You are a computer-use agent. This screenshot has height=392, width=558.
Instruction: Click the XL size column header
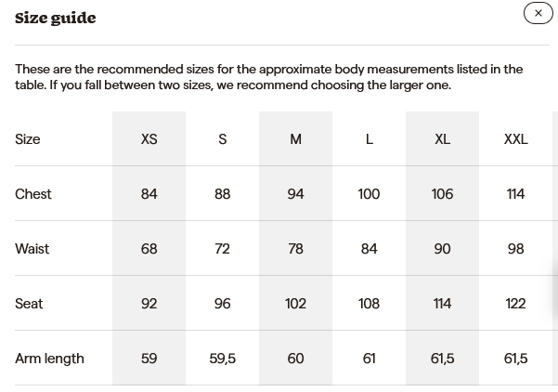tap(442, 139)
